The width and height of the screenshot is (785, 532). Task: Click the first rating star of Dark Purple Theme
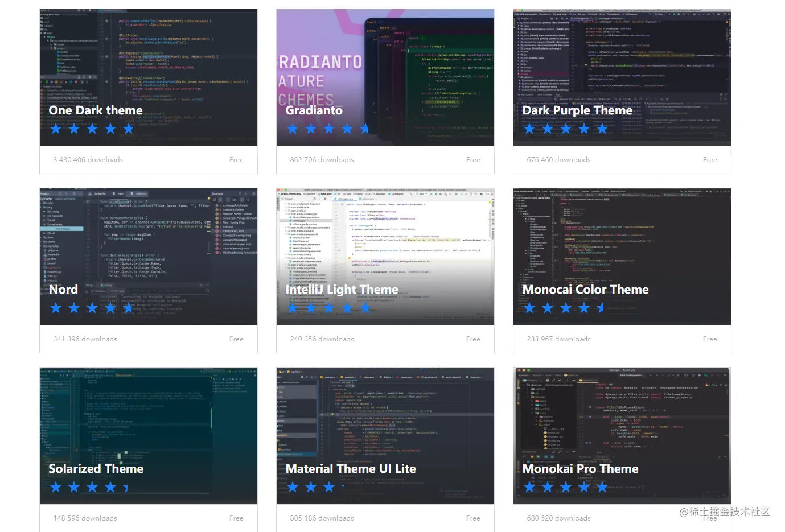tap(529, 129)
